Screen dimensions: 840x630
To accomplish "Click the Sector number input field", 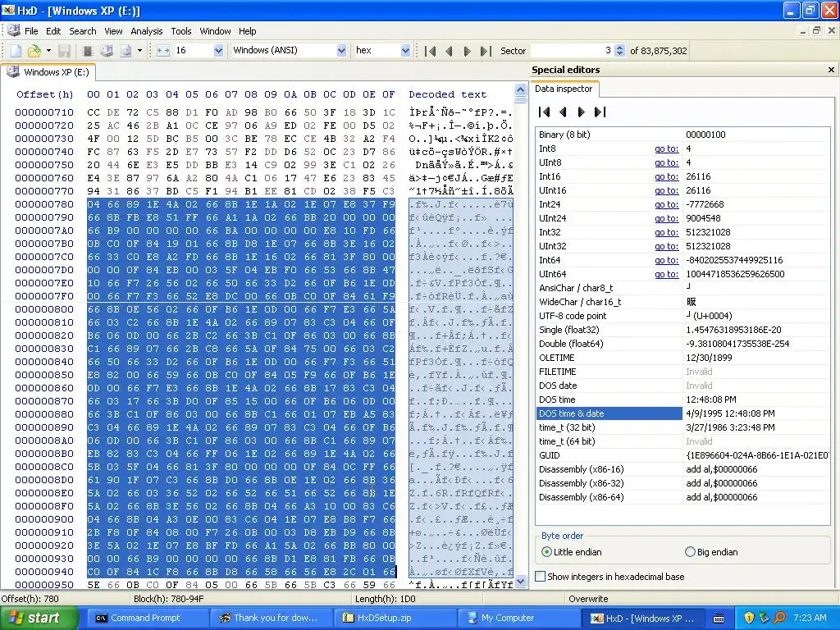I will point(572,51).
